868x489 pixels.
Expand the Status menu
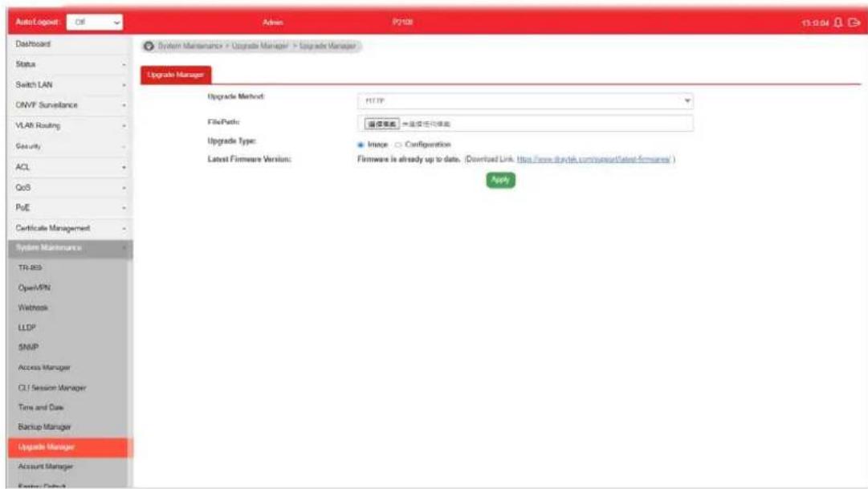point(71,64)
